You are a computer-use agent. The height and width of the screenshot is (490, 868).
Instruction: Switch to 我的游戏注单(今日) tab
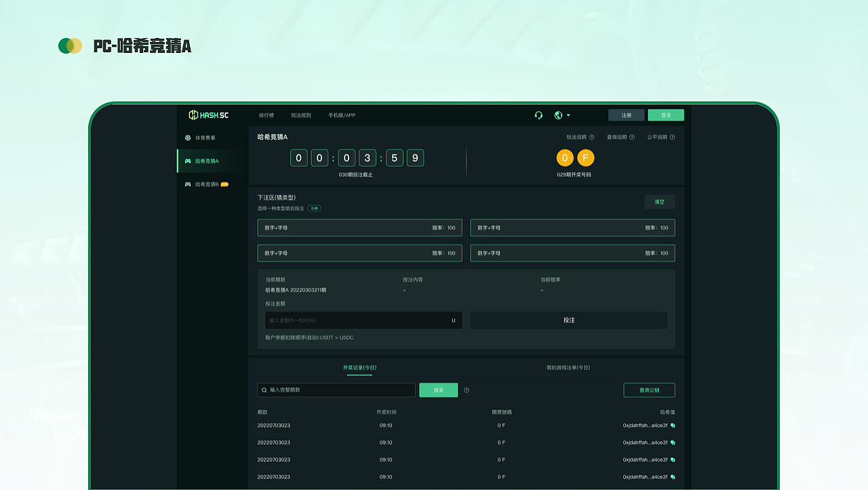click(568, 368)
